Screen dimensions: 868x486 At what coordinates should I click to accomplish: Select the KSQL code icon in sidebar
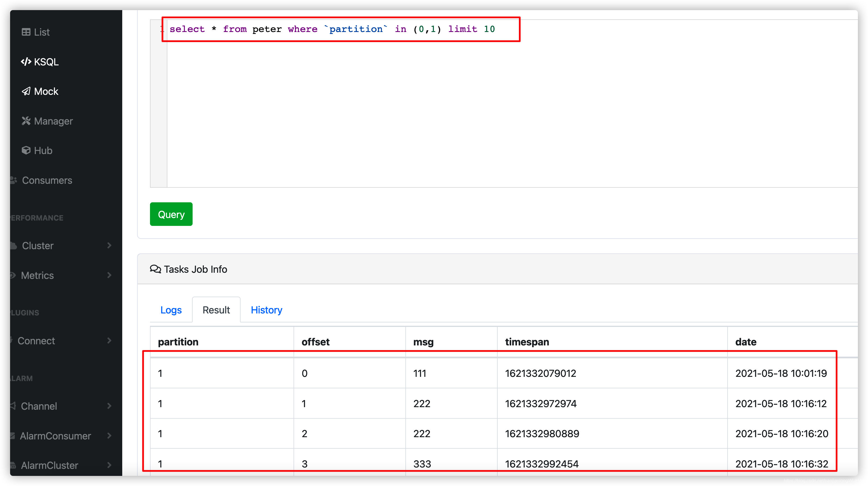26,62
